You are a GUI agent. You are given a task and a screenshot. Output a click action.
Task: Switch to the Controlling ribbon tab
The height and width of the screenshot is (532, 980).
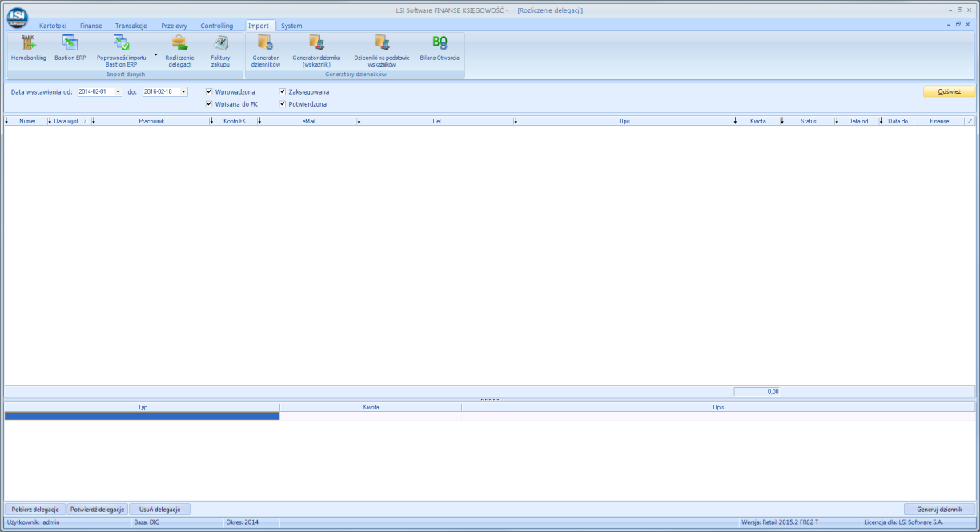pyautogui.click(x=217, y=26)
